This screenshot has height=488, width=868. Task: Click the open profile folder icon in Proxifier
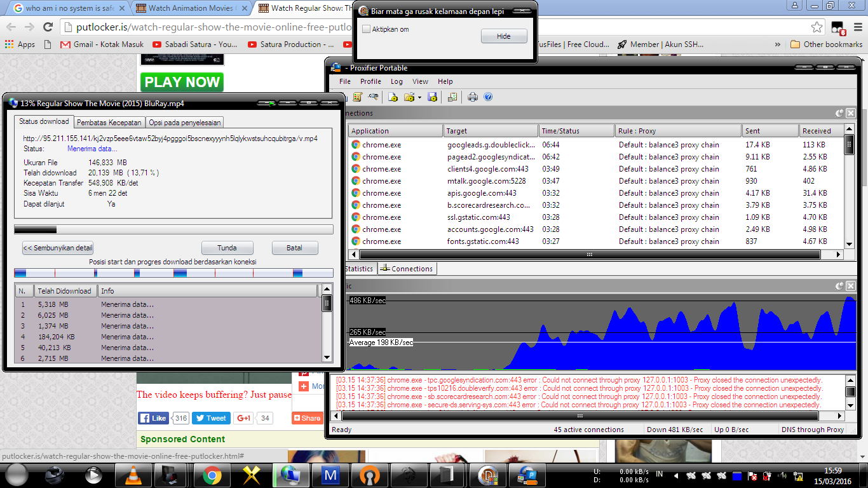click(x=409, y=97)
